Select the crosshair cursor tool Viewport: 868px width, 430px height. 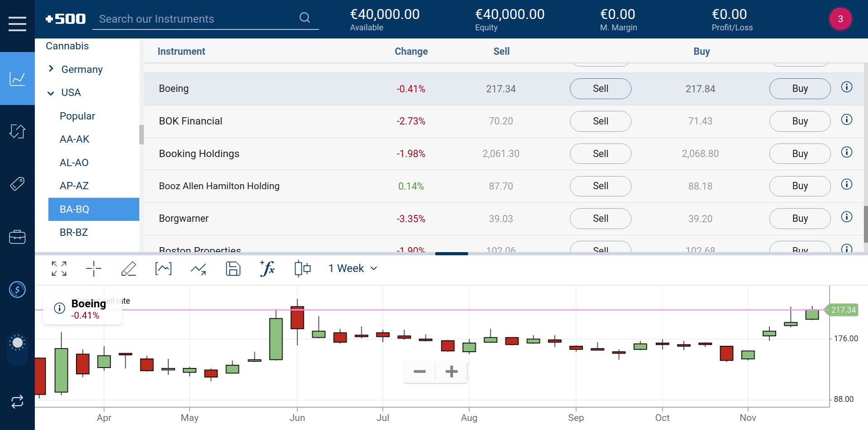[x=94, y=268]
